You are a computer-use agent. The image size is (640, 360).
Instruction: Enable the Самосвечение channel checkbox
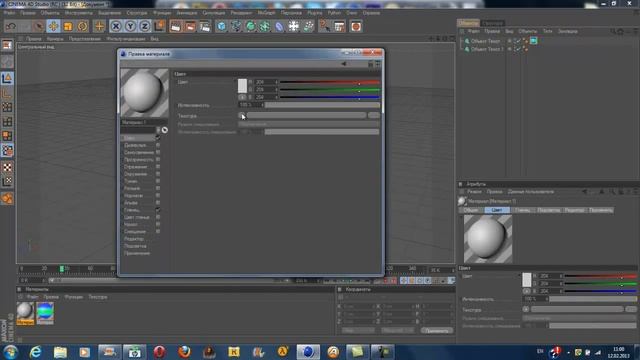point(158,152)
